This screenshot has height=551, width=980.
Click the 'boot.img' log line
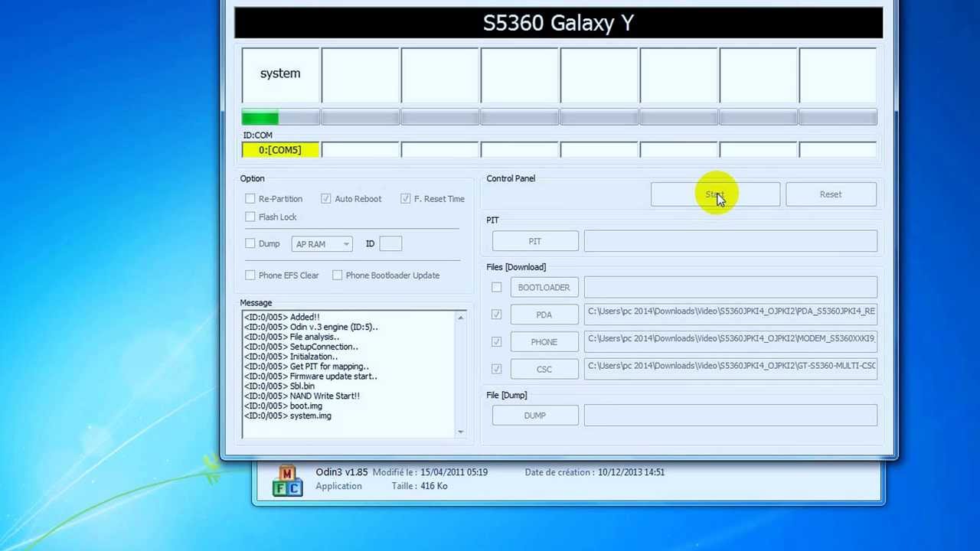(x=283, y=406)
